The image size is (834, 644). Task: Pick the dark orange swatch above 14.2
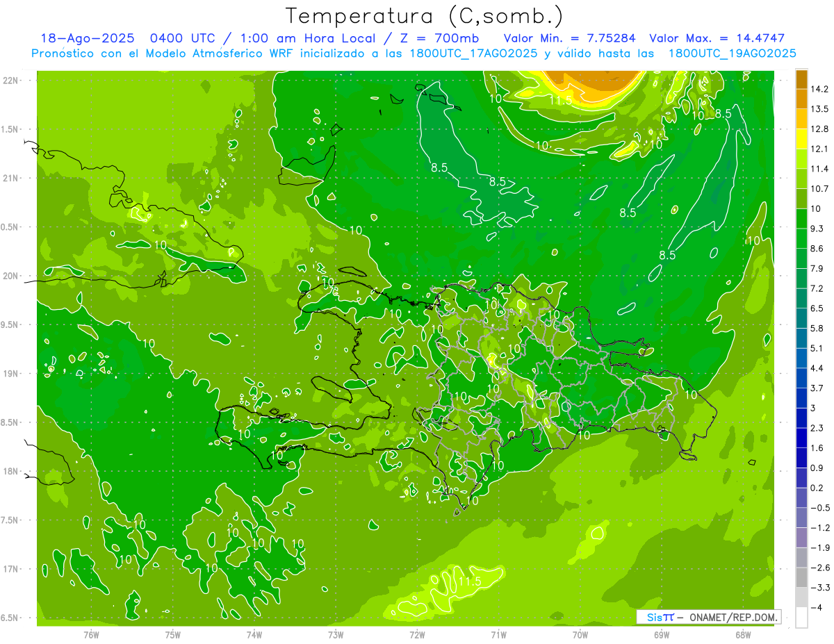click(x=801, y=79)
